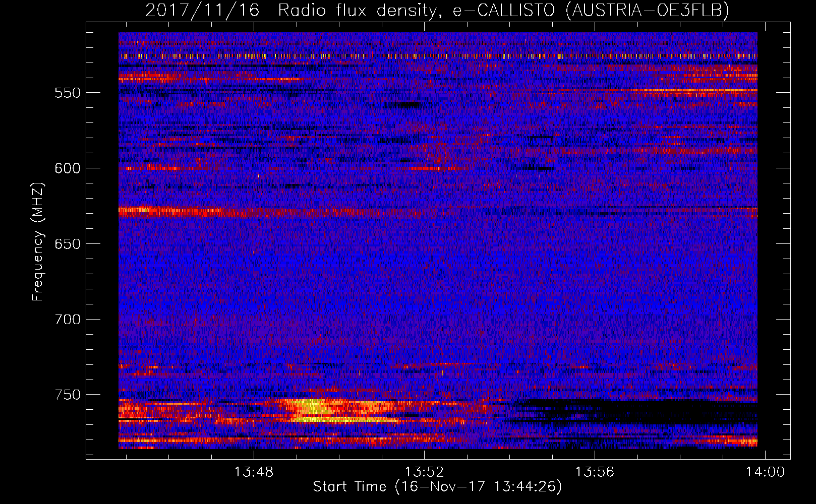Click the date "2017/11/16" in the title
This screenshot has width=816, height=504.
pyautogui.click(x=202, y=10)
